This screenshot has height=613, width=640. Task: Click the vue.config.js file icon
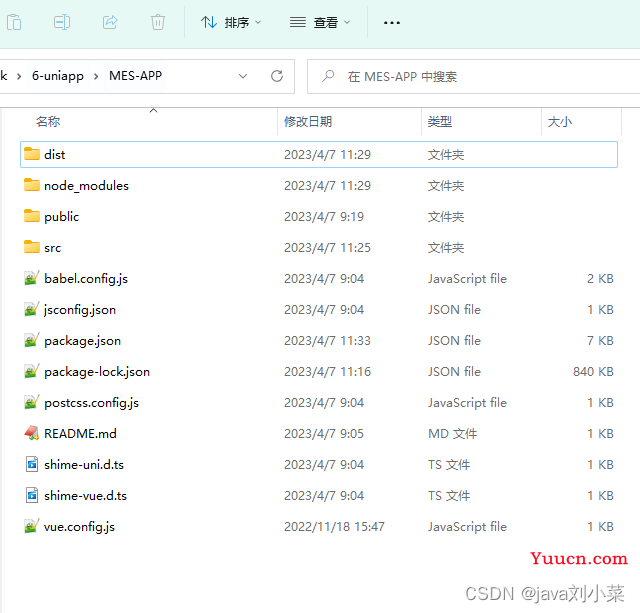(32, 526)
